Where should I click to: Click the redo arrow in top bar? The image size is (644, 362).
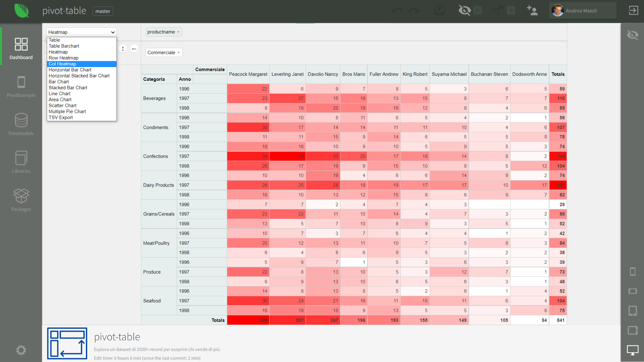[414, 11]
